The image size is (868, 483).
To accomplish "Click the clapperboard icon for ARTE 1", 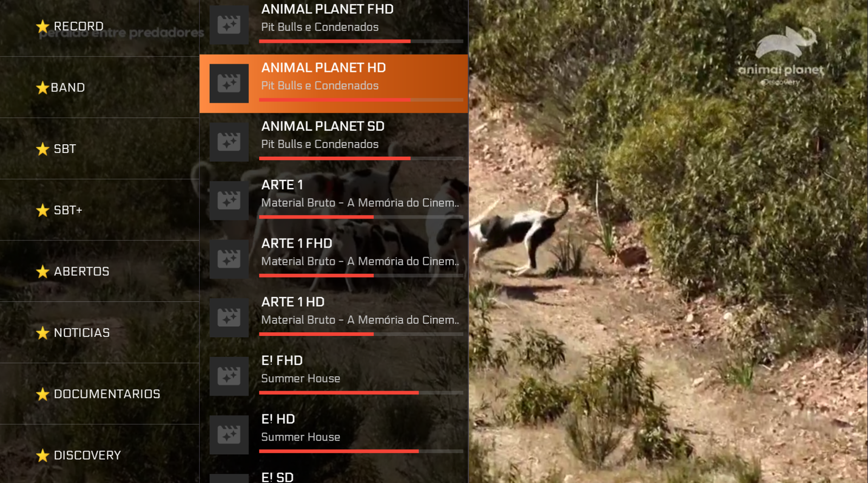I will click(229, 201).
